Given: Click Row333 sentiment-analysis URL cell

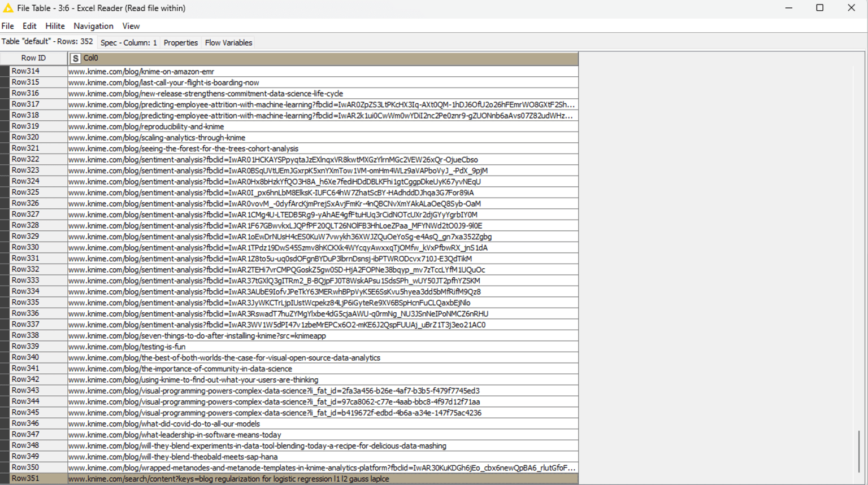Looking at the screenshot, I should click(x=323, y=281).
